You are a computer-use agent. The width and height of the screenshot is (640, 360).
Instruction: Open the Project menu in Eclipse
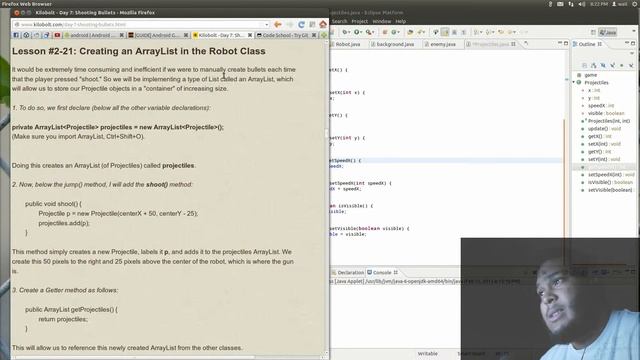pos(360,21)
